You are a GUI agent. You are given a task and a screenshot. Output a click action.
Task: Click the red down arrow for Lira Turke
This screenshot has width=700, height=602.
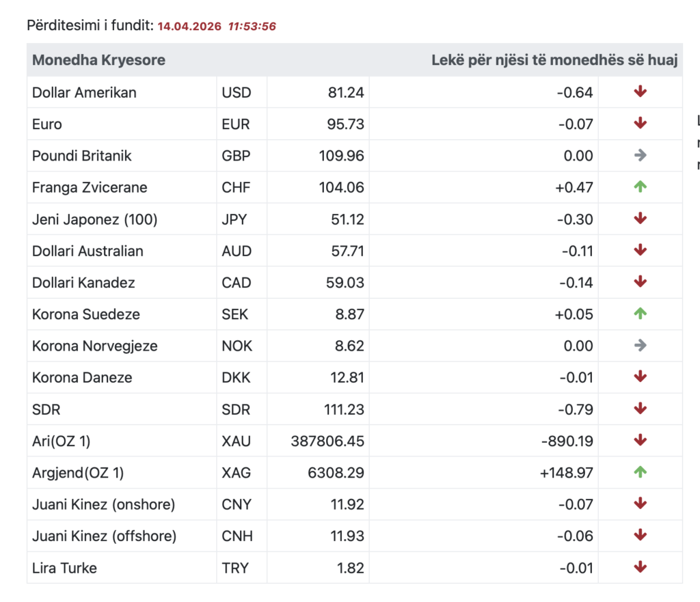coord(640,567)
